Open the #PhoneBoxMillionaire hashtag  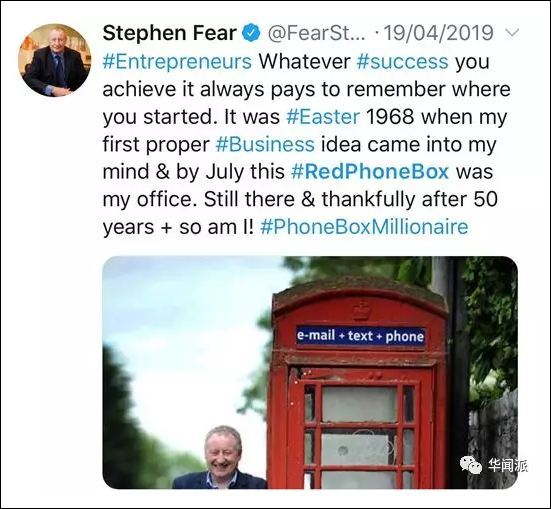pyautogui.click(x=364, y=227)
